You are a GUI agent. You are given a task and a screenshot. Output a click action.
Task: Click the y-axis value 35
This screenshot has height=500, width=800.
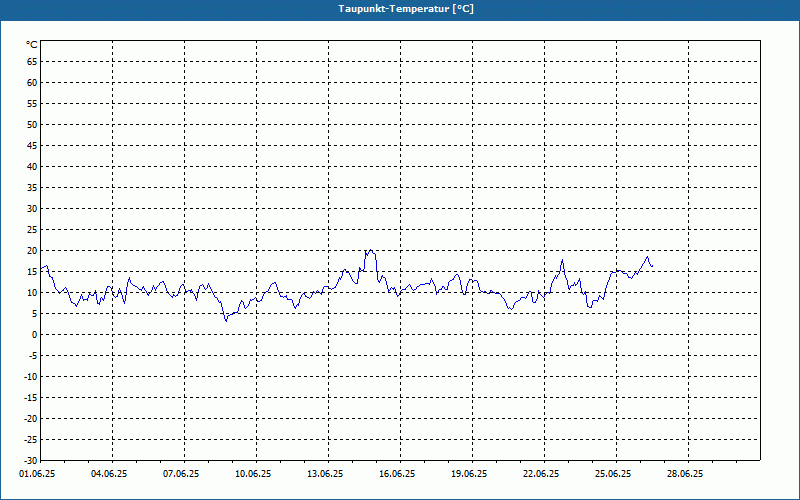[32, 188]
